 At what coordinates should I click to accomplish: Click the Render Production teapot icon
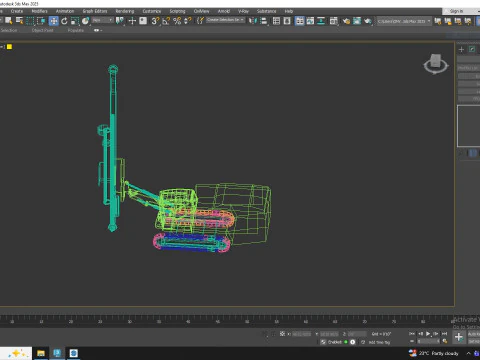pyautogui.click(x=368, y=21)
